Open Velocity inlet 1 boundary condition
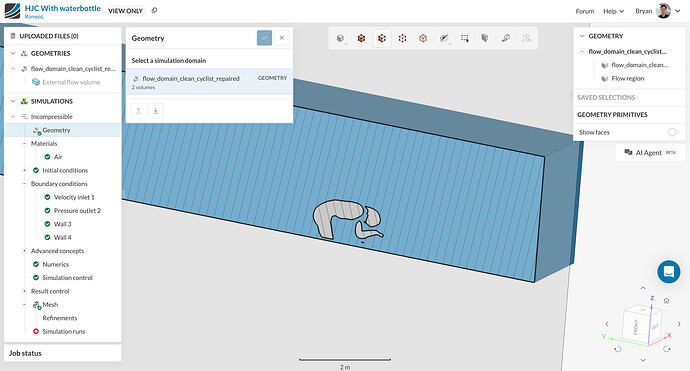The height and width of the screenshot is (371, 690). click(x=74, y=197)
